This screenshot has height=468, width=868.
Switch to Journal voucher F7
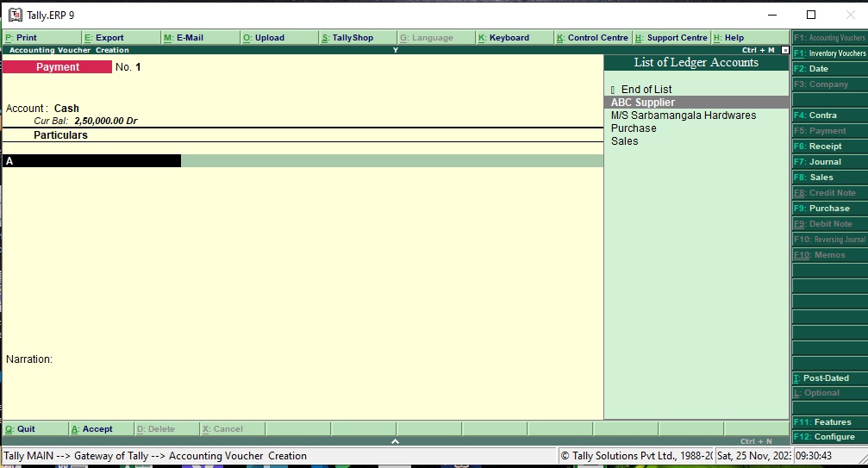pos(829,161)
